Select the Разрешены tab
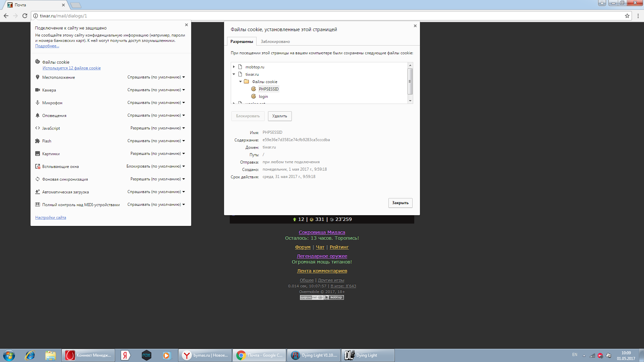The image size is (644, 362). [x=241, y=42]
